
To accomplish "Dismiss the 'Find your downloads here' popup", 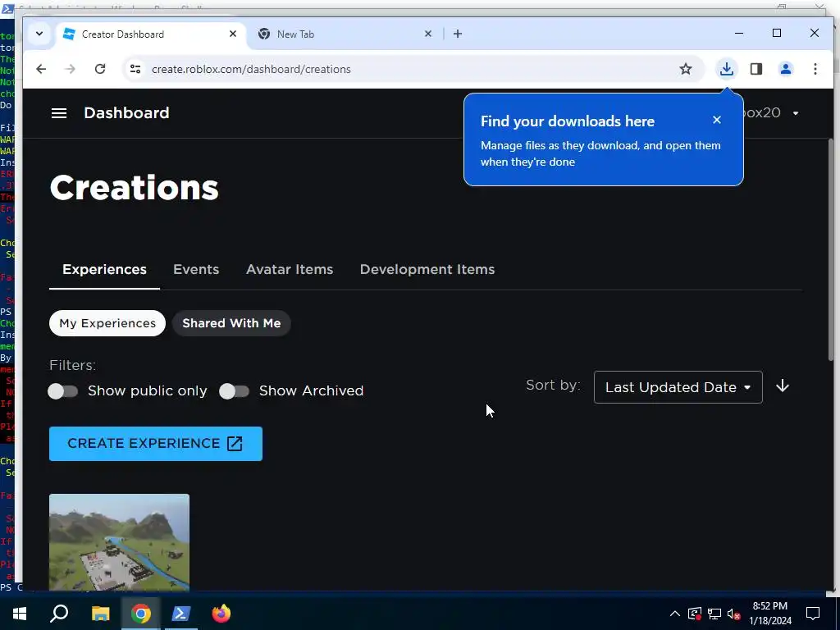I will pyautogui.click(x=717, y=120).
